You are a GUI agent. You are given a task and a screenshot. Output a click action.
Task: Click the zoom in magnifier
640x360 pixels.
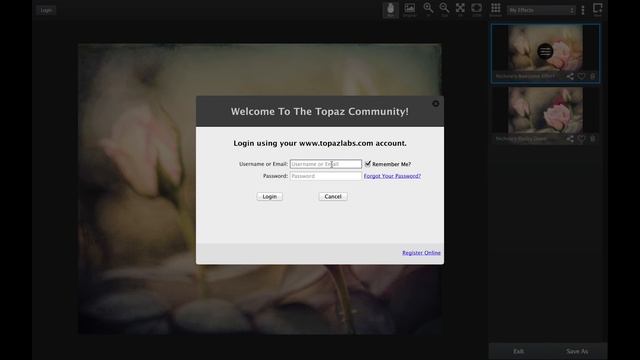point(428,9)
